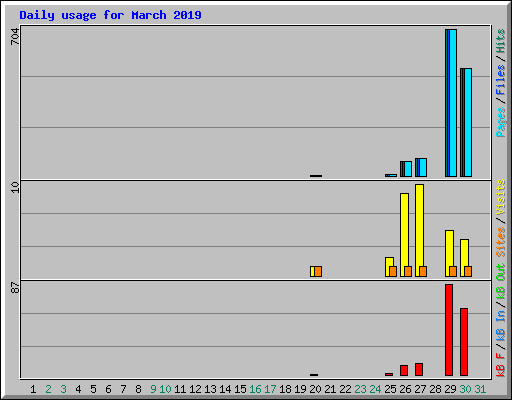Click the red kB bar for day 27

click(419, 370)
